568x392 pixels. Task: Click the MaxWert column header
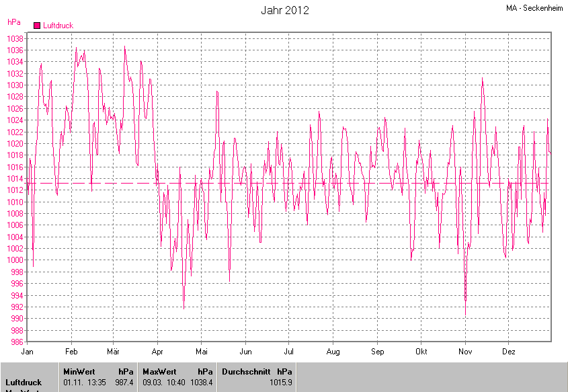[159, 371]
